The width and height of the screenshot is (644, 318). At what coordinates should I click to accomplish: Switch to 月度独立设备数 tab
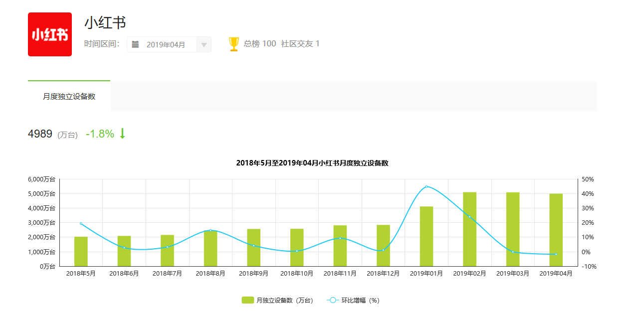69,97
